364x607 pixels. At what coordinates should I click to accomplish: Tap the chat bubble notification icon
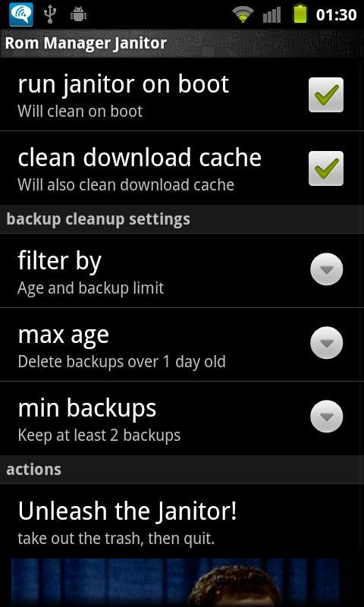point(21,14)
